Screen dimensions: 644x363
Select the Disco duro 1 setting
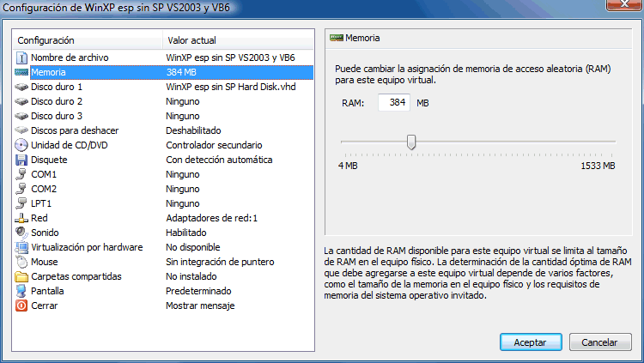163,87
